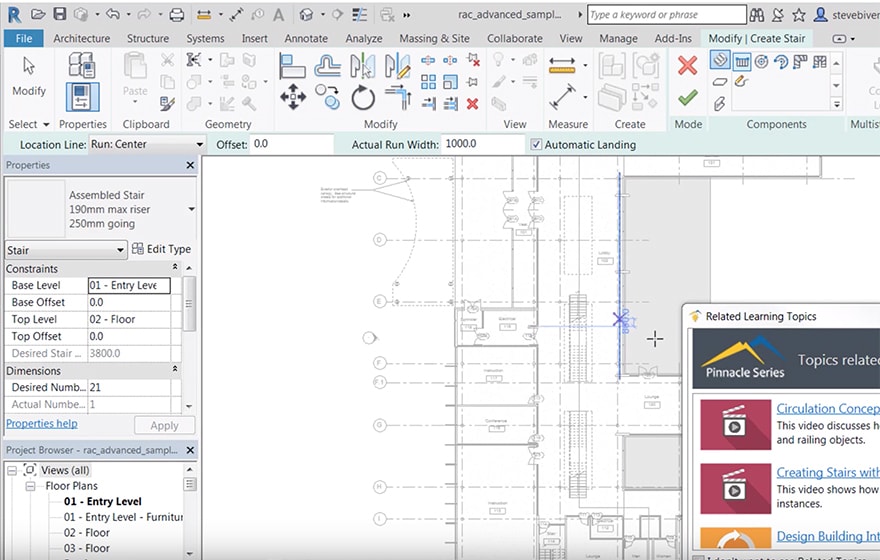880x560 pixels.
Task: Click the Aligned Dimension measure icon
Action: click(x=562, y=66)
